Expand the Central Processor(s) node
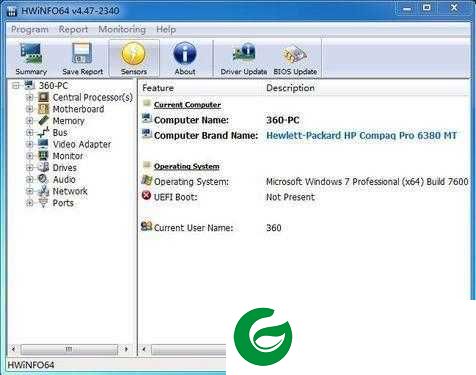 29,97
